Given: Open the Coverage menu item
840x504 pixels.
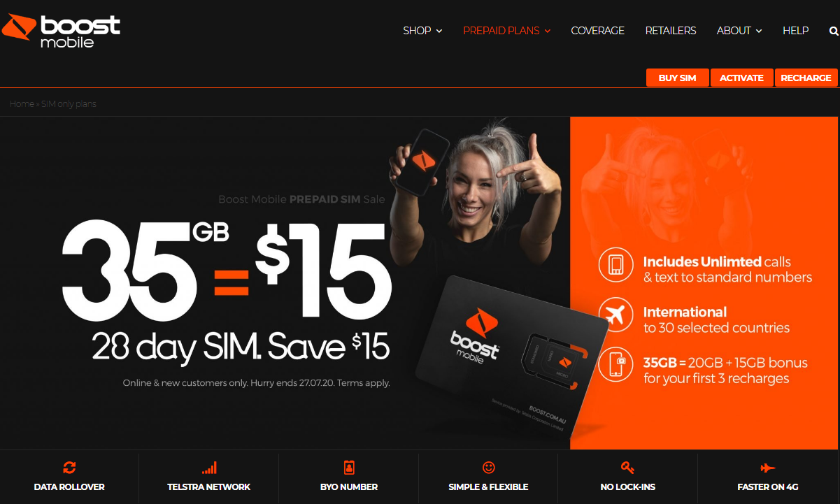Looking at the screenshot, I should 598,31.
